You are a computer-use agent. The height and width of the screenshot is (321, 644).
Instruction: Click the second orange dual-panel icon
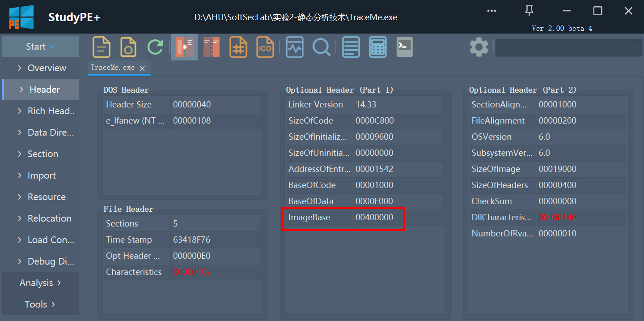point(212,47)
